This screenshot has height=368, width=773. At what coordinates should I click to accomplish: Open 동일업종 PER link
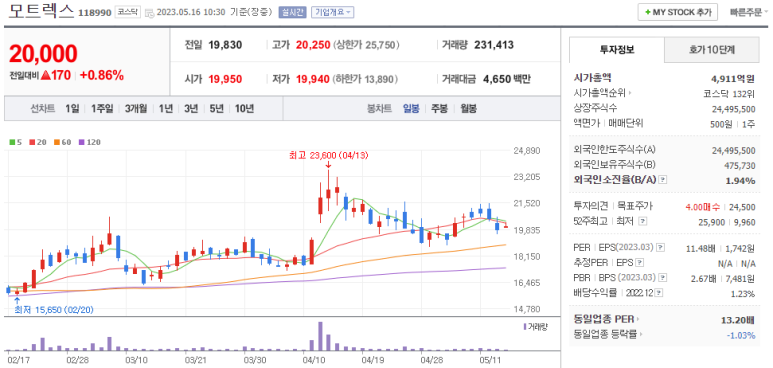pos(606,319)
